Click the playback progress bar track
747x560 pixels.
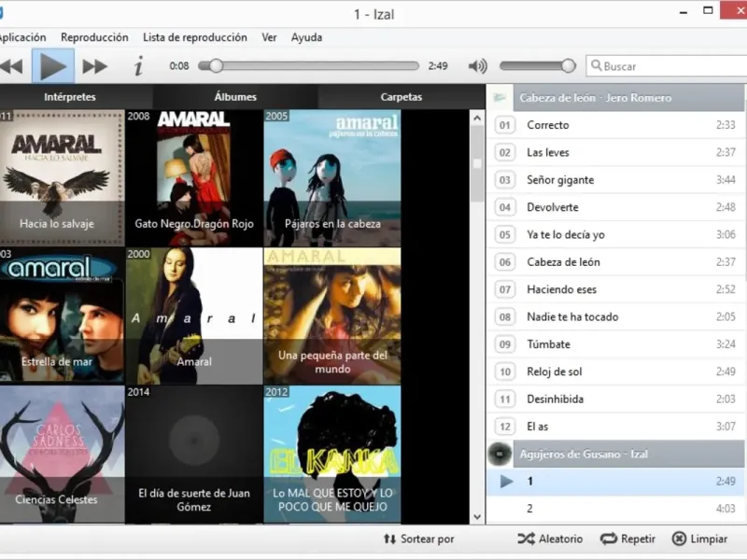pos(309,65)
